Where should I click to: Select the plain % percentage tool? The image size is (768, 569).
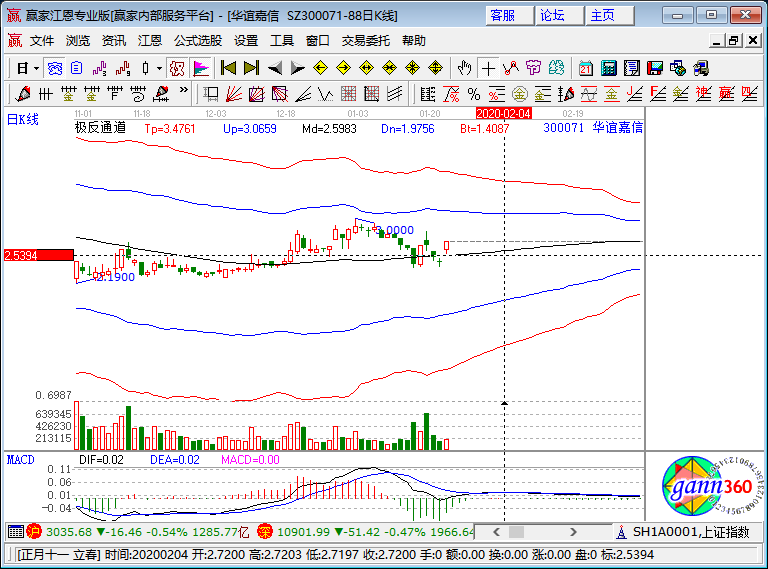[474, 94]
